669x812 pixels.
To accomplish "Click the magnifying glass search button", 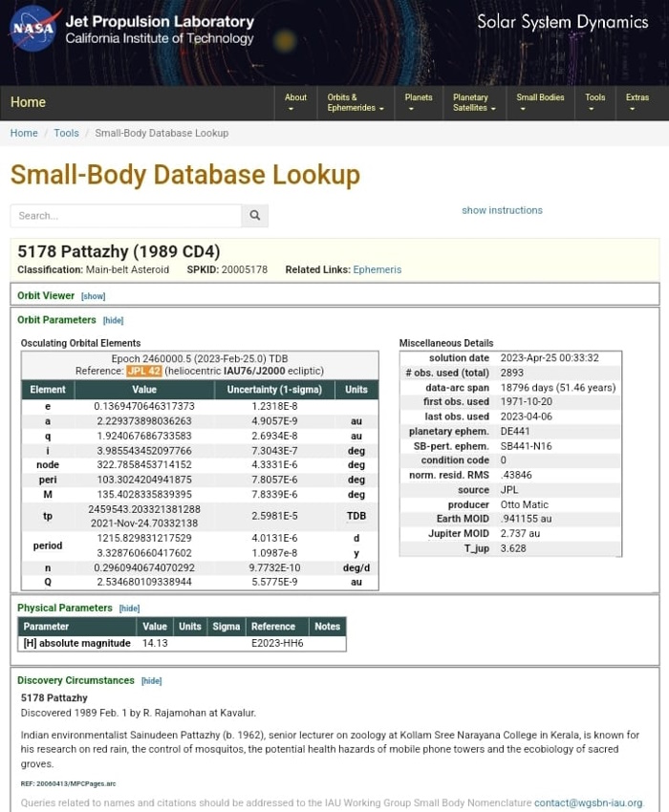I will click(254, 216).
